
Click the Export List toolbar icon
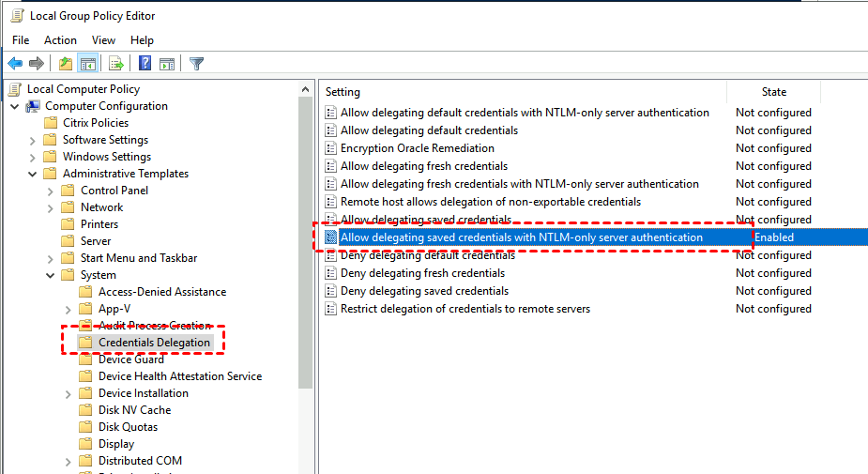click(115, 64)
